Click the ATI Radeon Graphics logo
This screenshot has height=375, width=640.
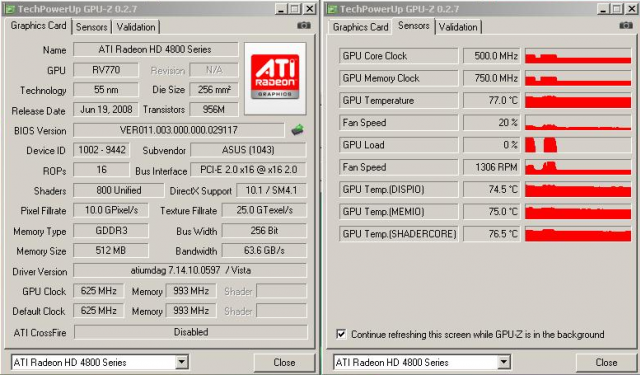pyautogui.click(x=275, y=78)
